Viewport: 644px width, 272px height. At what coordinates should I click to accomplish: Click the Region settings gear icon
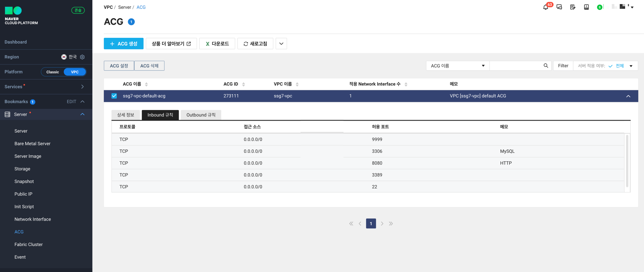[82, 57]
